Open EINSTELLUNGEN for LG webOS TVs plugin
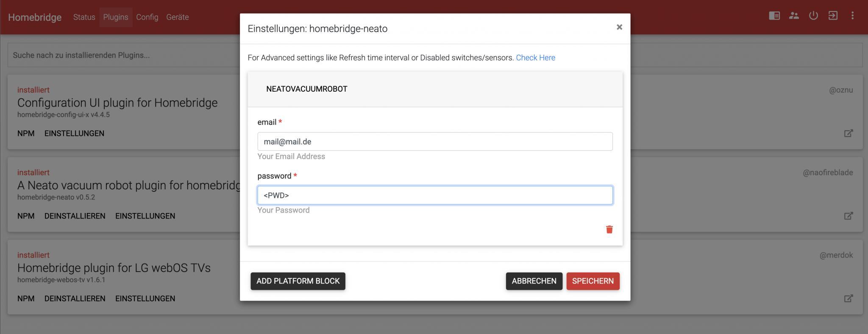 click(145, 298)
